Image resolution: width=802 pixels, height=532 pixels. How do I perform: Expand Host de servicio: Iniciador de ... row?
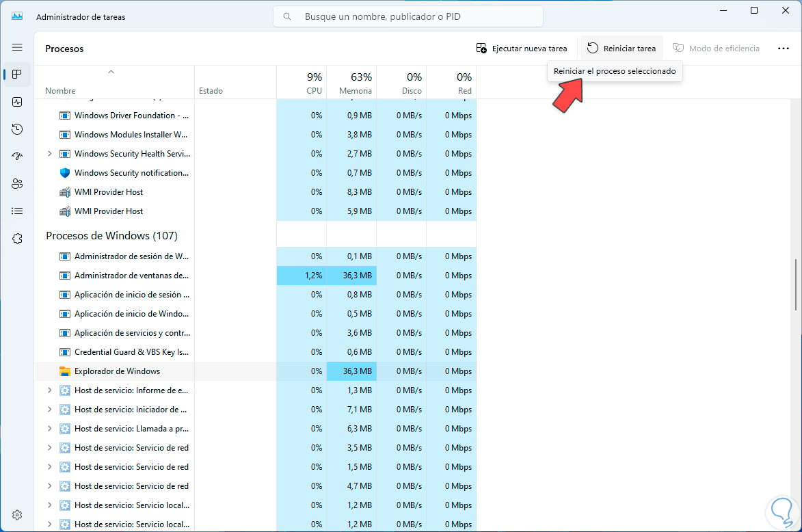point(50,409)
